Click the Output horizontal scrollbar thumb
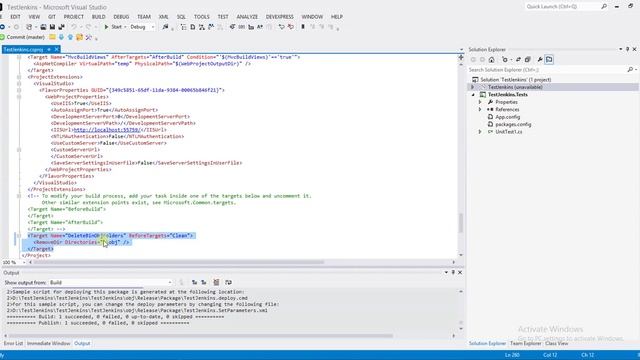This screenshot has height=360, width=640. coord(201,336)
